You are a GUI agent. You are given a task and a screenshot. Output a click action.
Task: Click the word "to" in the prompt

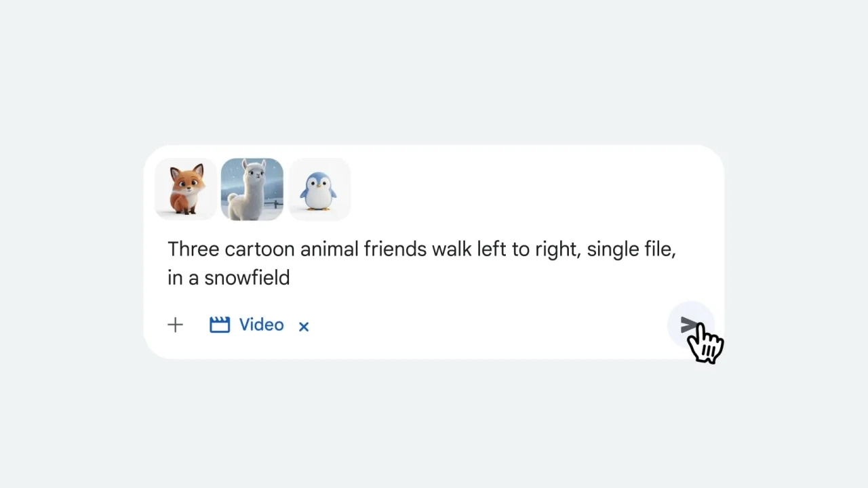click(520, 249)
